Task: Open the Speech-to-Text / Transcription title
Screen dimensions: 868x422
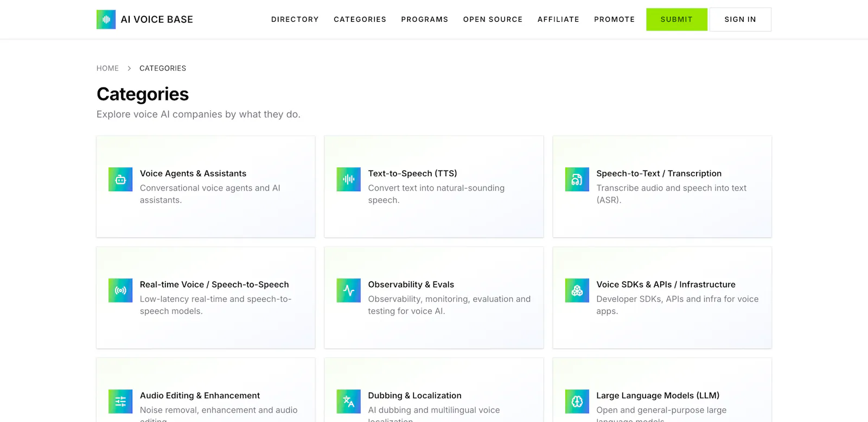Action: click(x=659, y=173)
